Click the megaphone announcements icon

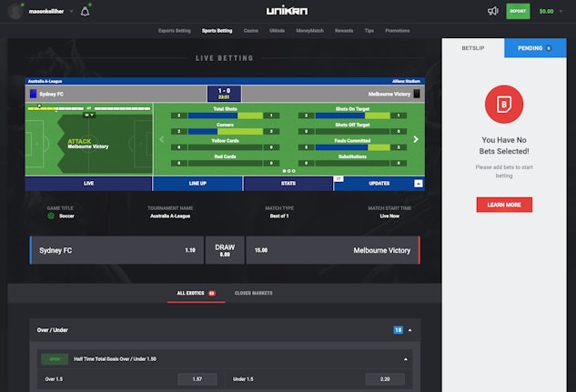pos(492,12)
